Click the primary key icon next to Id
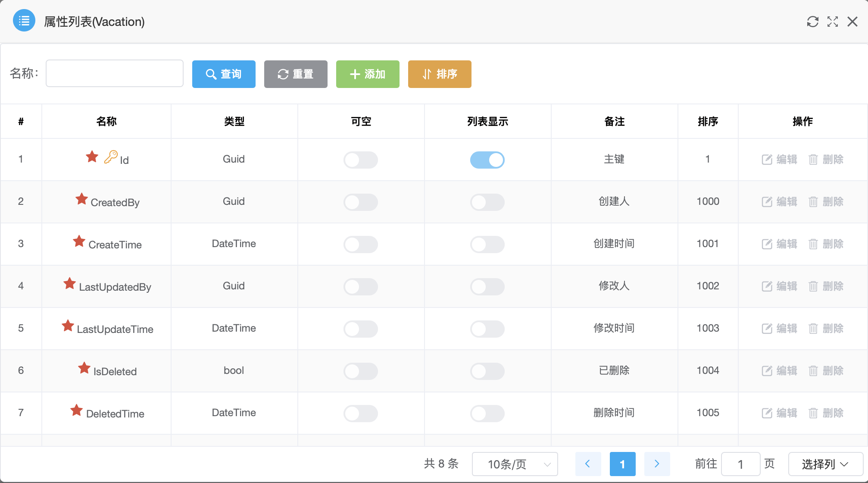This screenshot has height=483, width=868. pos(110,157)
